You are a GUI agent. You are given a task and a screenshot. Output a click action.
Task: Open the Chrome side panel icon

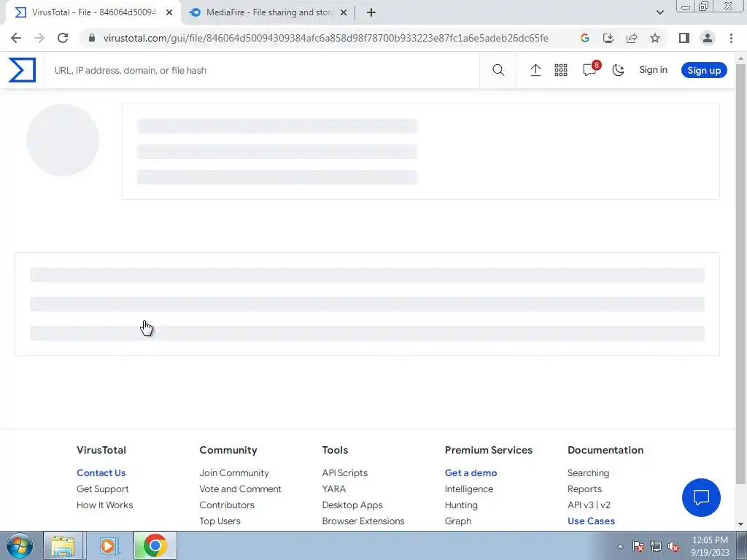(684, 38)
